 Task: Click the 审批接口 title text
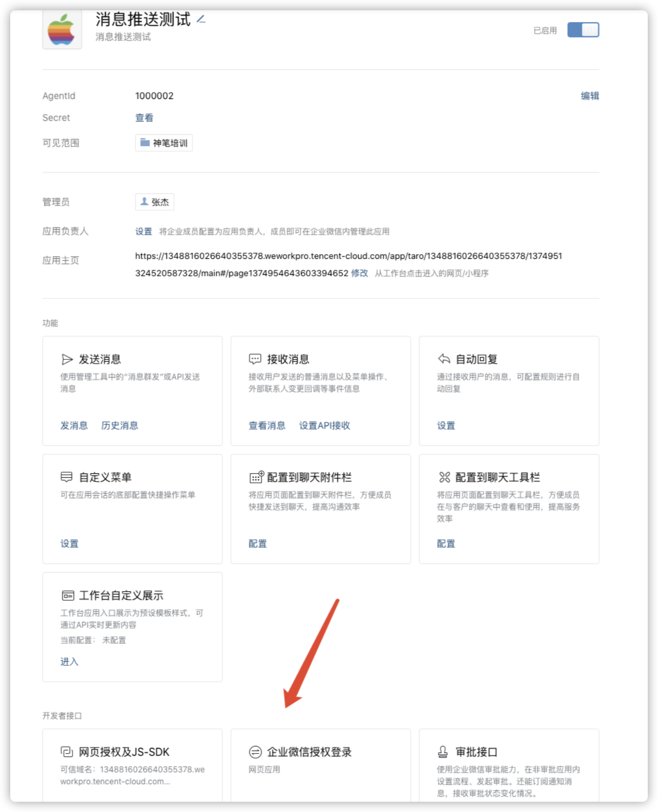tap(477, 752)
